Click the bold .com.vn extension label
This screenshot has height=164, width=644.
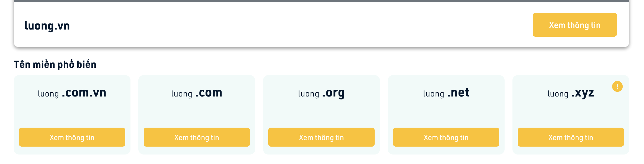(84, 93)
